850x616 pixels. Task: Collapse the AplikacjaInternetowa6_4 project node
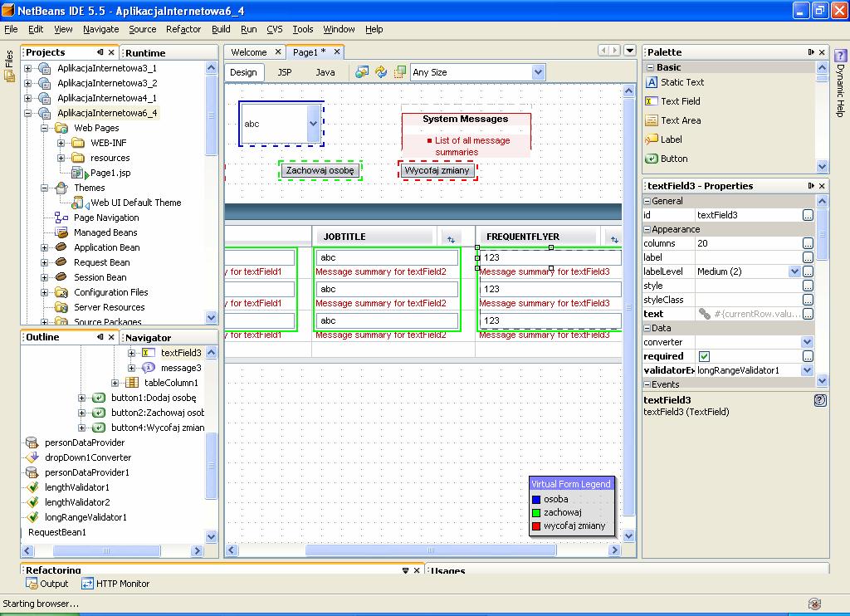tap(27, 114)
